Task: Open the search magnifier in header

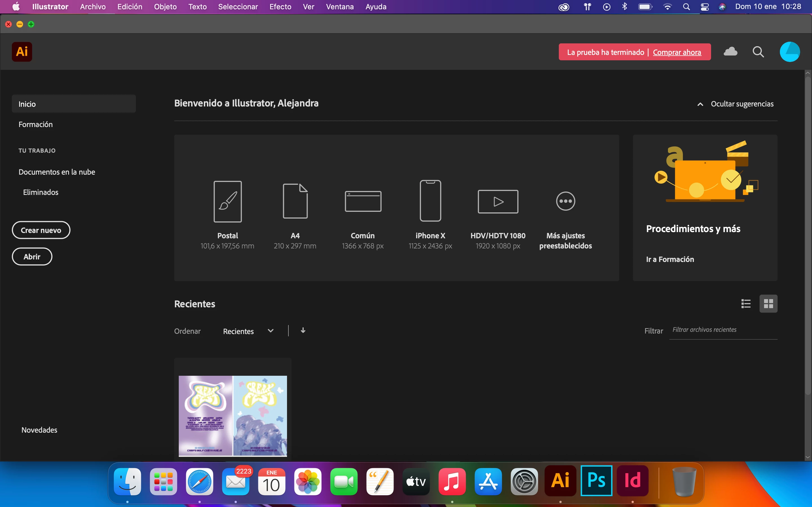Action: click(x=758, y=52)
